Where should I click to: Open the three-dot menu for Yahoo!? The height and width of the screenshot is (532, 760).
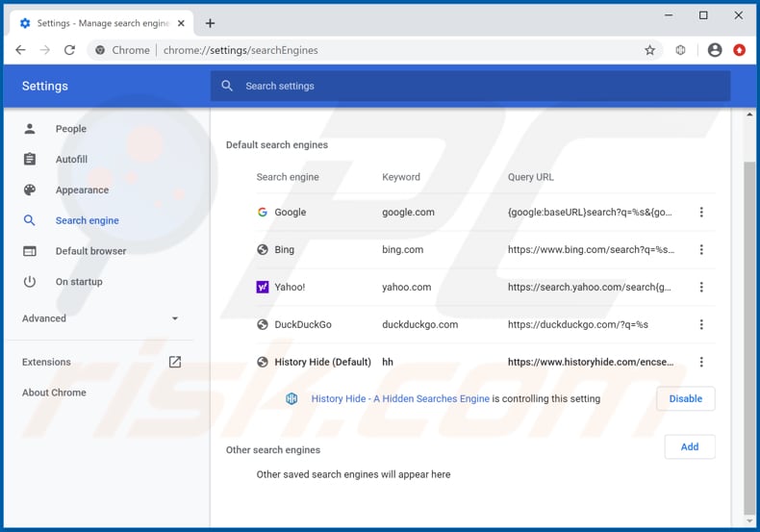coord(701,287)
